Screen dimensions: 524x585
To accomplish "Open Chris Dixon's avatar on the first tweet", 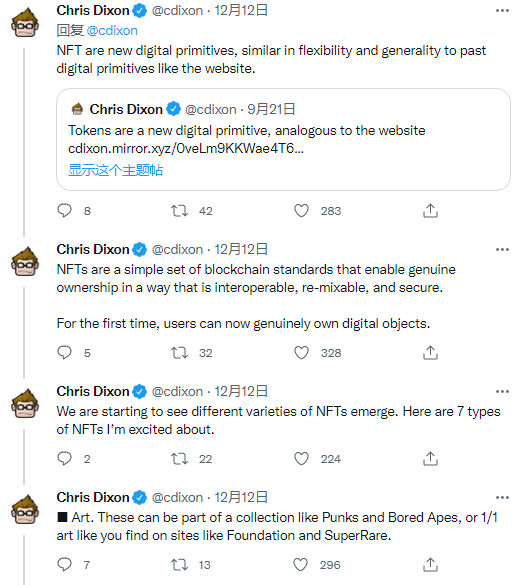I will 25,24.
